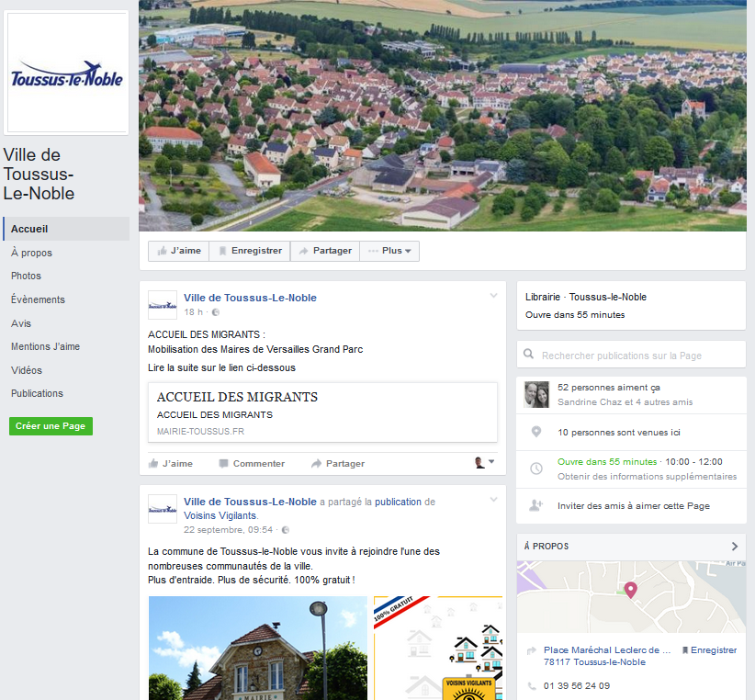Image resolution: width=755 pixels, height=700 pixels.
Task: Click the Enregistrer button under the cover photo
Action: tap(250, 251)
